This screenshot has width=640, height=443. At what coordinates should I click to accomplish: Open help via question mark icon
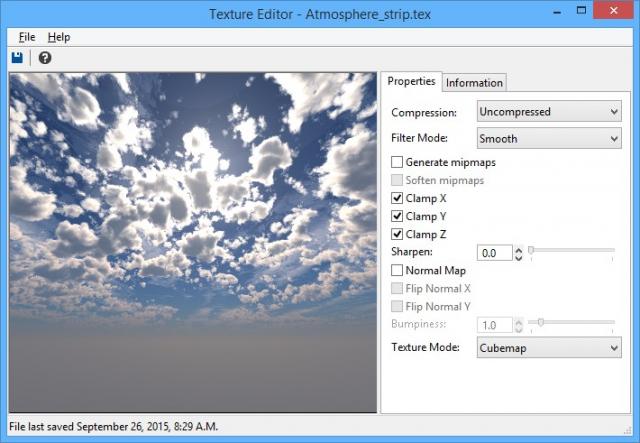click(45, 58)
